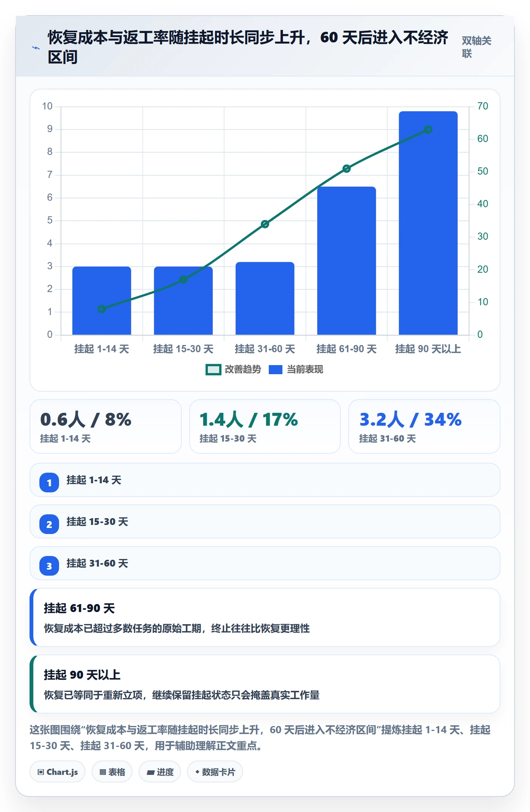Click the footer caption starting with 这张图围绕

click(x=260, y=738)
